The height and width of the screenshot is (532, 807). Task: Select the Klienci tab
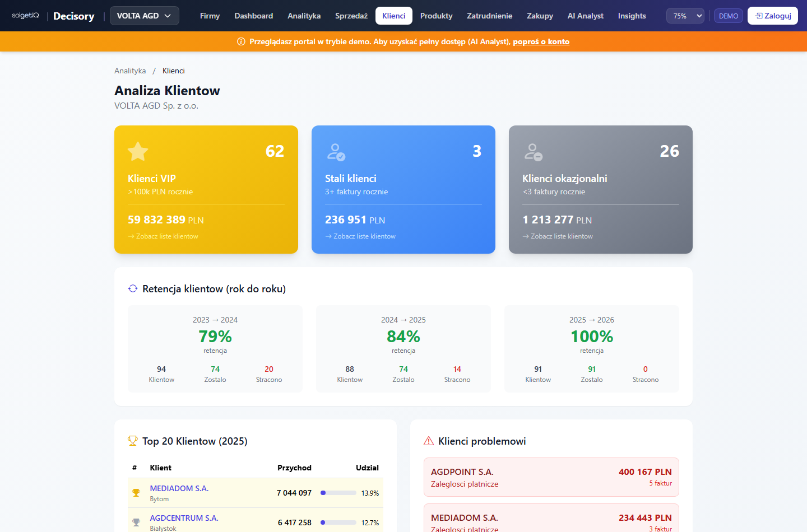pos(394,16)
